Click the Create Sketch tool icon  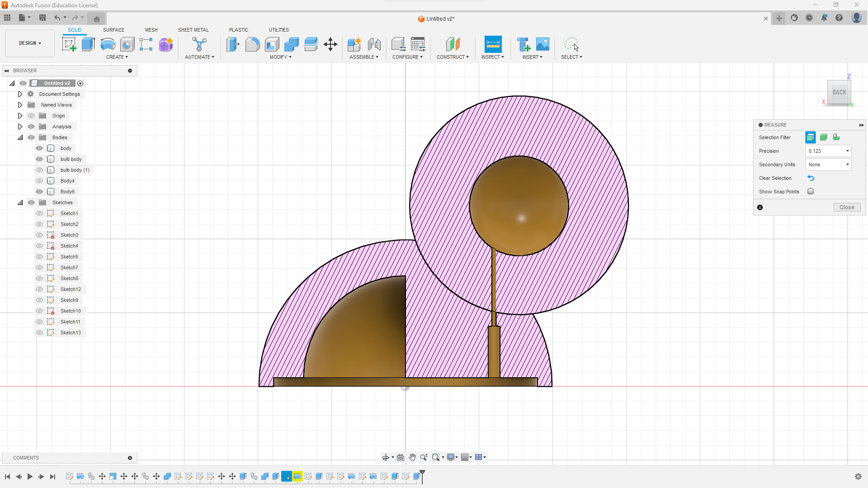69,44
